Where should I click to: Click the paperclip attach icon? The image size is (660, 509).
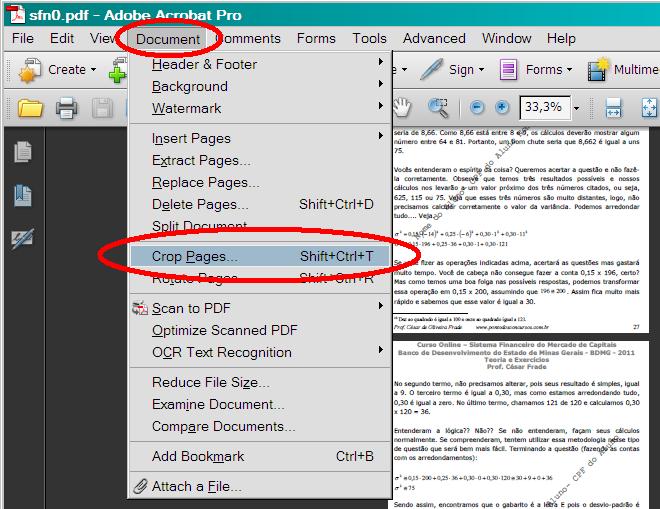click(140, 486)
